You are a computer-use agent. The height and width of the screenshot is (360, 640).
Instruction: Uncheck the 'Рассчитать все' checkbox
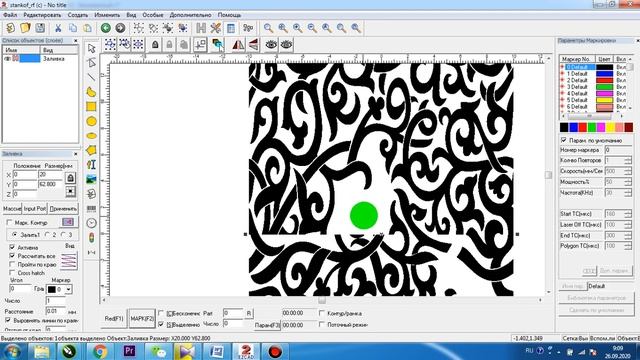click(x=12, y=256)
